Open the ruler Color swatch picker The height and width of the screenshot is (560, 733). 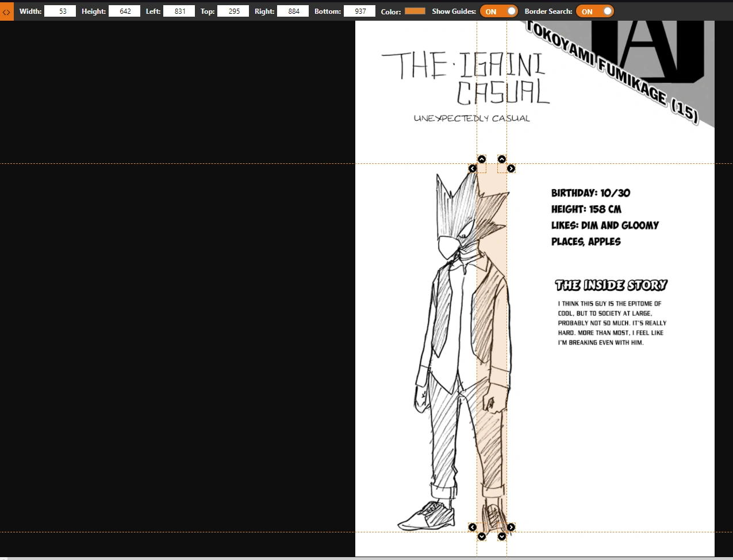pyautogui.click(x=415, y=11)
